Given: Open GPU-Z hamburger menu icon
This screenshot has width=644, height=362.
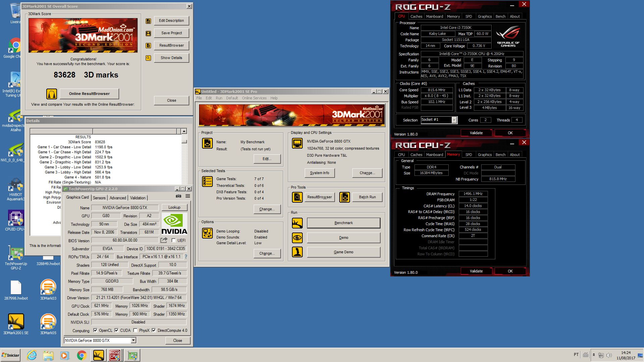Looking at the screenshot, I should [188, 196].
